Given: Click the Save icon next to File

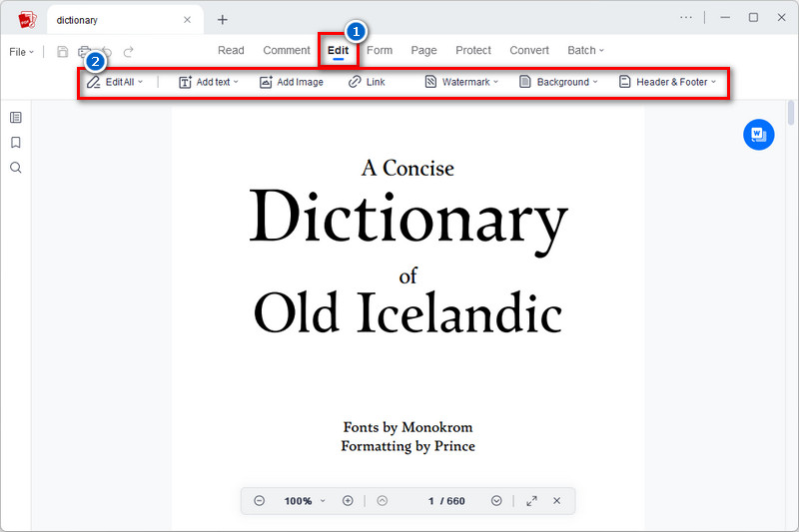Looking at the screenshot, I should tap(63, 51).
